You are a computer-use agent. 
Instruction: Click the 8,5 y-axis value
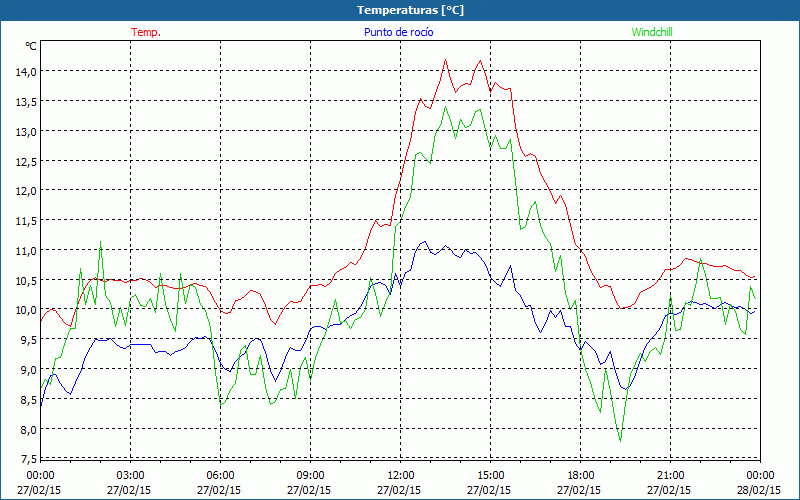tap(29, 400)
